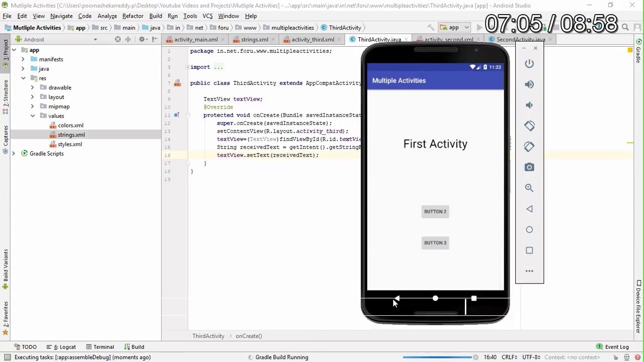Tap the phone's back navigation button
This screenshot has width=644, height=362.
396,298
